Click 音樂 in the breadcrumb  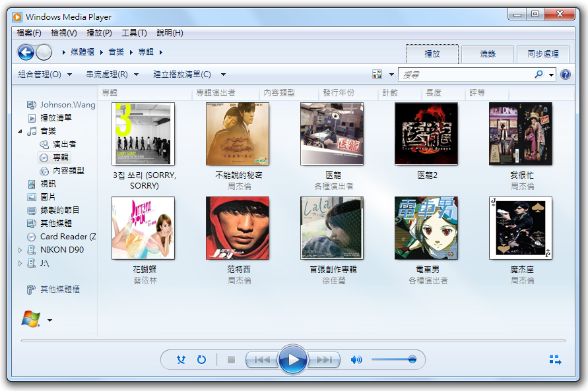[x=116, y=52]
